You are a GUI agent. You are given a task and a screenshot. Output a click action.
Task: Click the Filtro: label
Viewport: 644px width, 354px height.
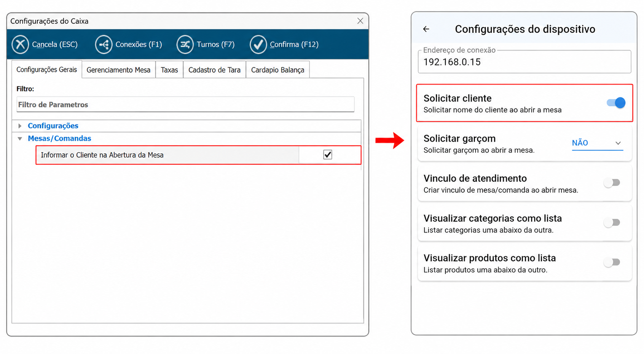pos(25,89)
